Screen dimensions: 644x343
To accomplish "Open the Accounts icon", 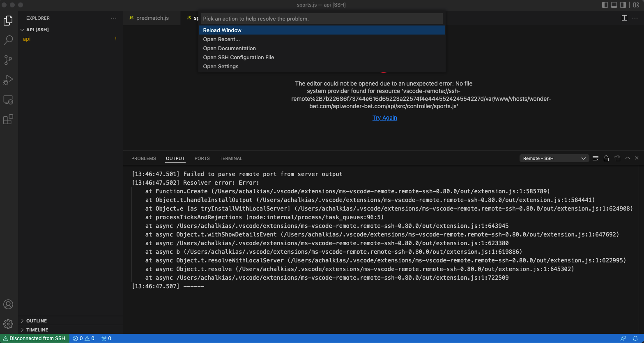I will click(8, 304).
